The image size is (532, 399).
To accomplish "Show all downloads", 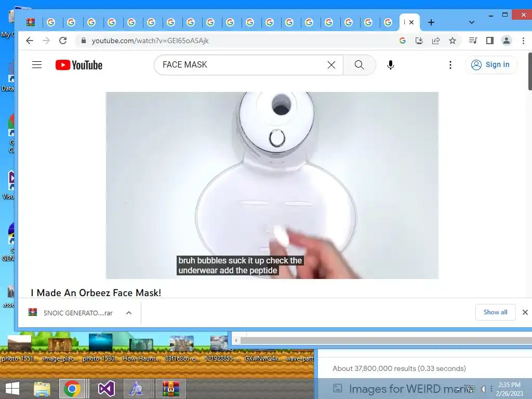I will [495, 312].
